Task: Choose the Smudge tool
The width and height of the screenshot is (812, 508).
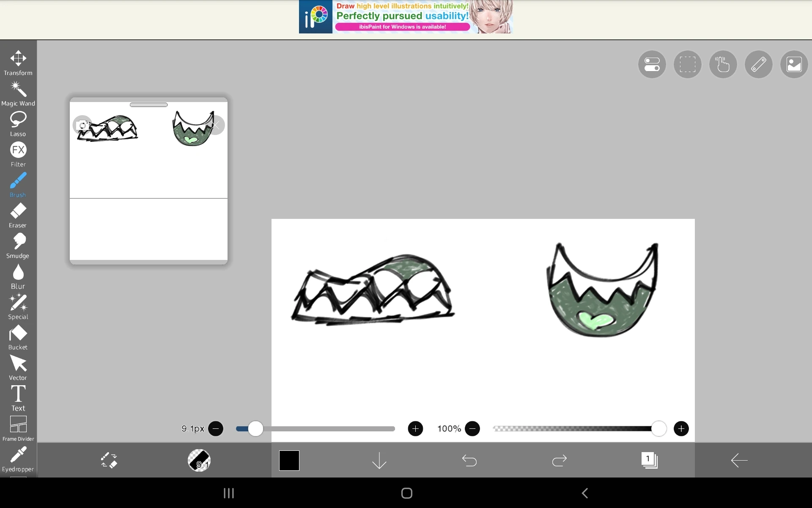Action: [18, 246]
